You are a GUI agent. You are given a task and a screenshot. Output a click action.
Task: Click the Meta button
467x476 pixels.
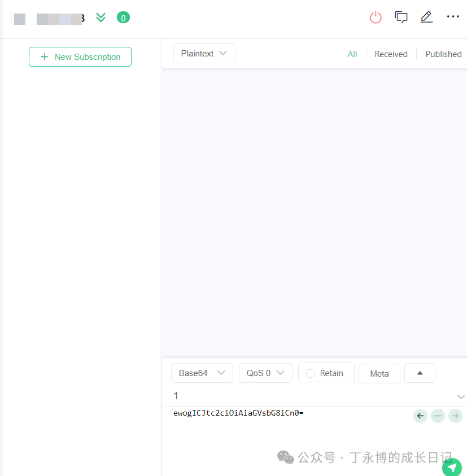tap(379, 373)
